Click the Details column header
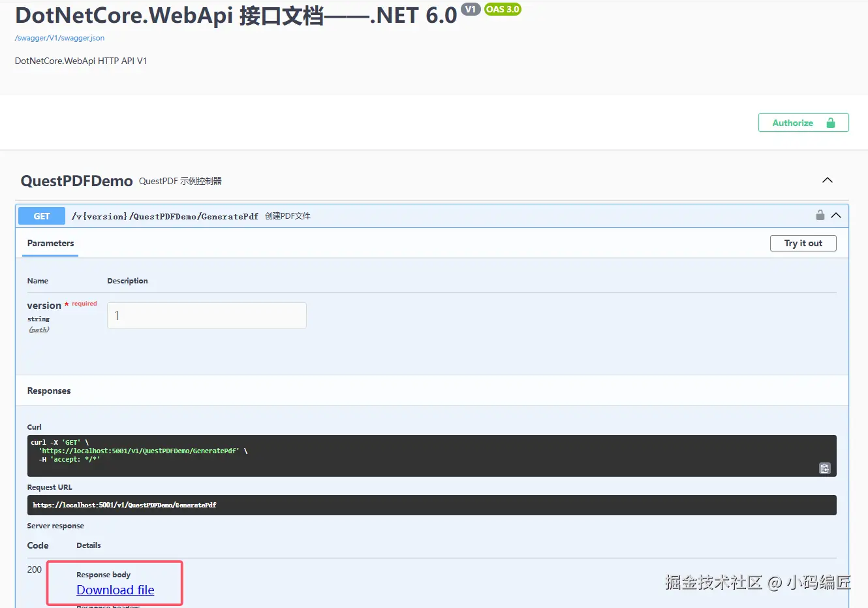Screen dimensions: 868x608 [x=89, y=545]
